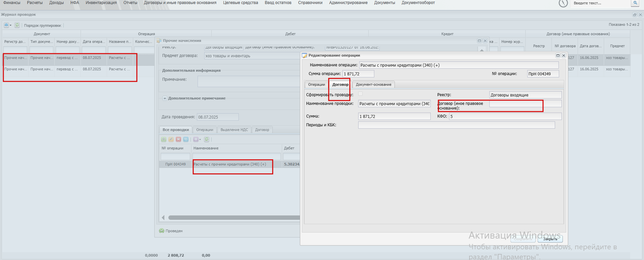Open the print dropdown arrow in Журнал проводок
Image resolution: width=644 pixels, height=260 pixels.
pos(11,25)
